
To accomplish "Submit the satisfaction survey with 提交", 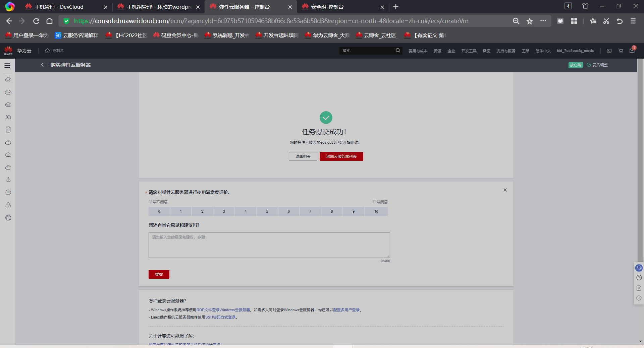I will click(x=159, y=274).
